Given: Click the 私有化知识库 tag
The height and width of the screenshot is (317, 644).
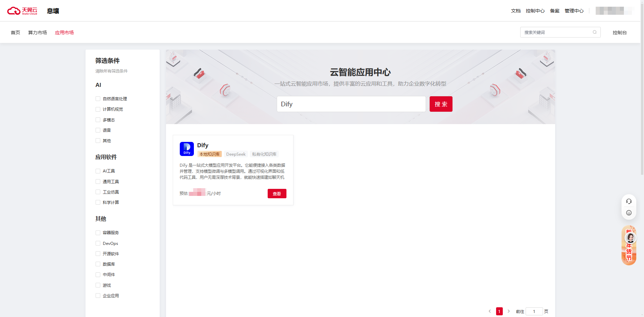Looking at the screenshot, I should [264, 154].
